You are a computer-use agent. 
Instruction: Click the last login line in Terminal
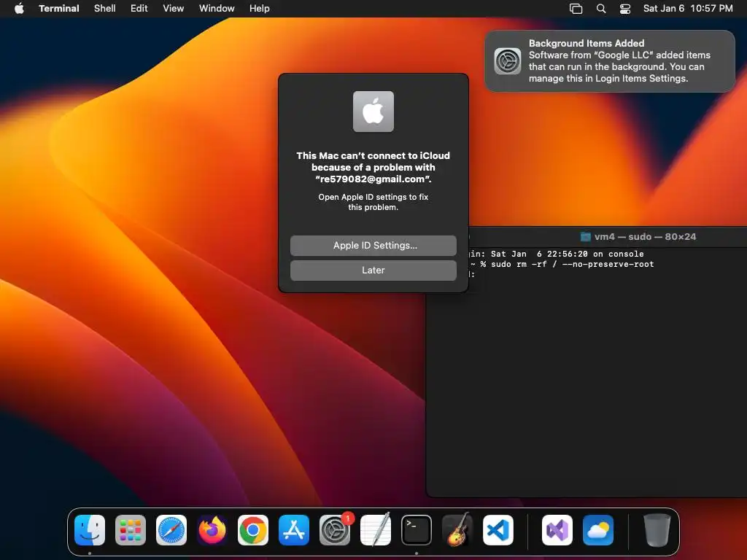click(557, 254)
